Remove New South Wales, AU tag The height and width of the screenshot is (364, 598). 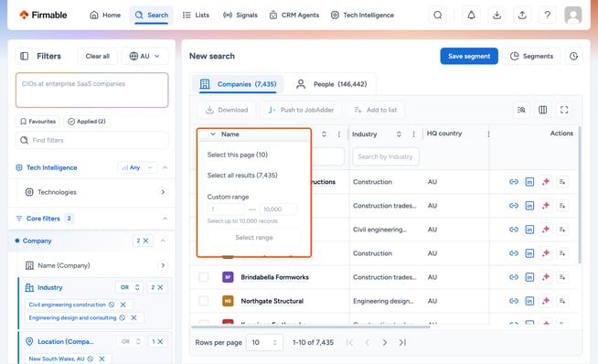(101, 359)
